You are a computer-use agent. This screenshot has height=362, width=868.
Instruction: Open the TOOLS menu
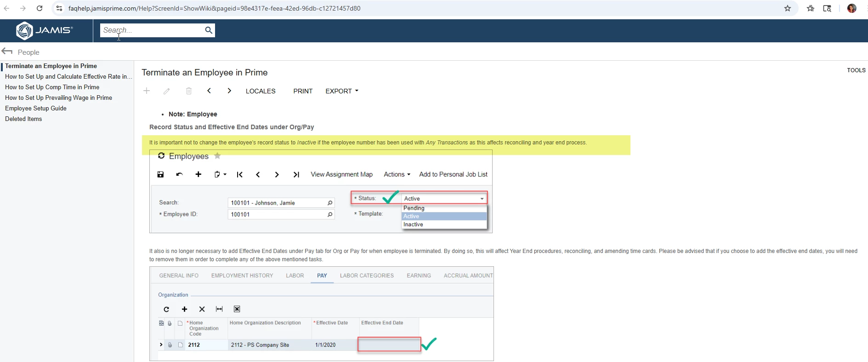pyautogui.click(x=856, y=70)
